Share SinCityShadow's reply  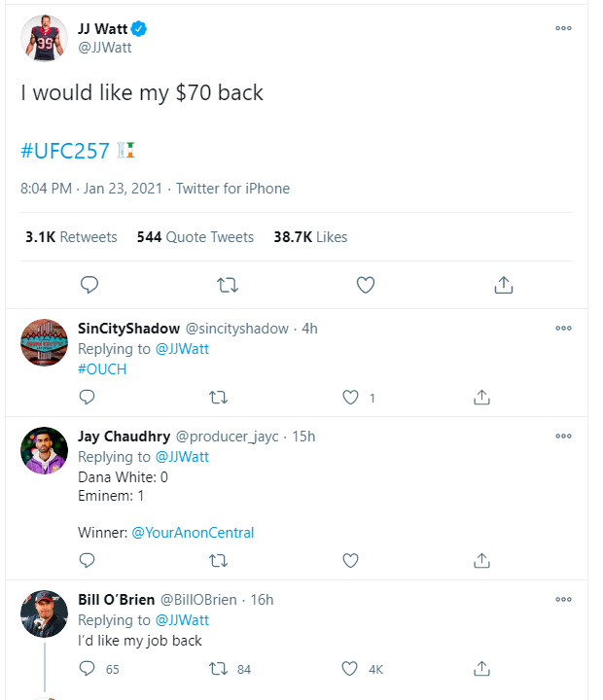tap(480, 398)
